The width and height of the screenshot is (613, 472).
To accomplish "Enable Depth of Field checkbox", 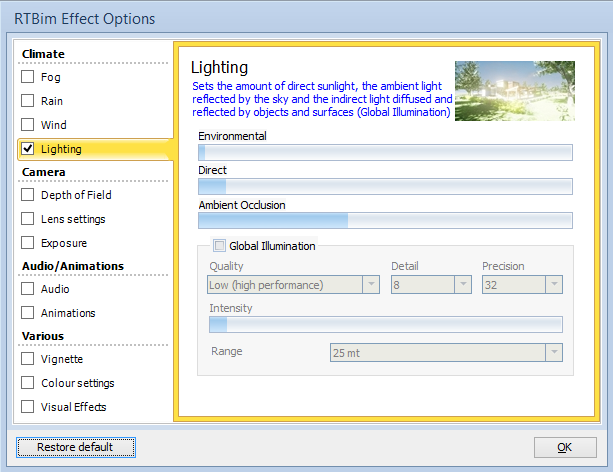I will [x=27, y=194].
